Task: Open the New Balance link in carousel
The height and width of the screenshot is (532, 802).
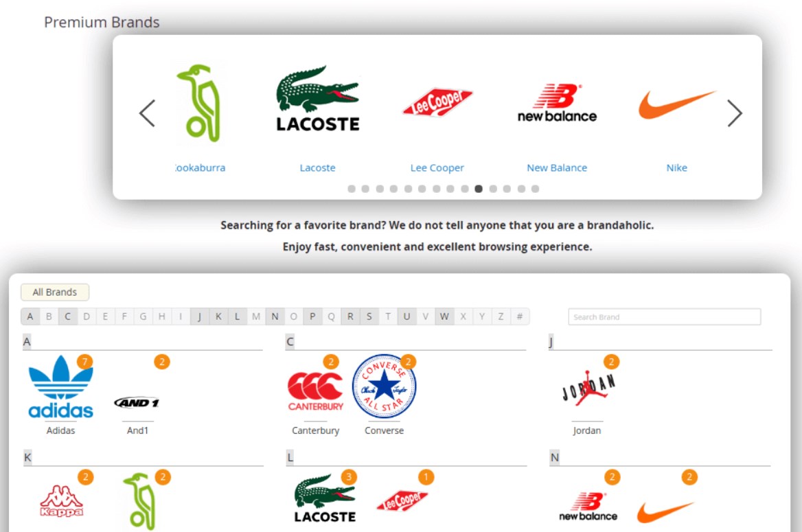Action: pyautogui.click(x=557, y=167)
